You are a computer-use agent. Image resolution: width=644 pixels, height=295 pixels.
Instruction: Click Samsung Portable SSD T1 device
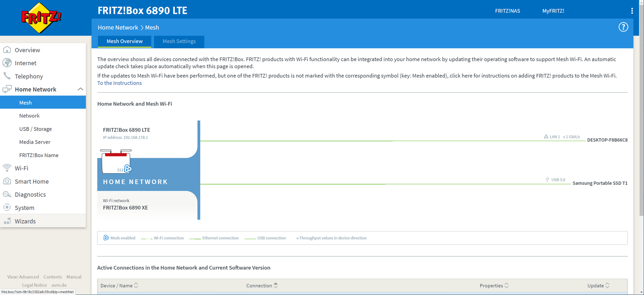[x=600, y=183]
